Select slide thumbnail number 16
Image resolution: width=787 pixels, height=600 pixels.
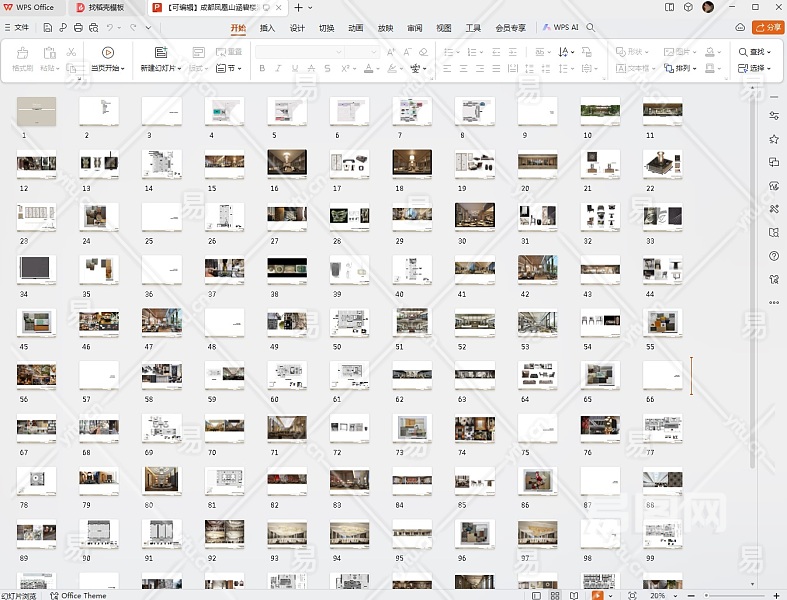click(287, 163)
